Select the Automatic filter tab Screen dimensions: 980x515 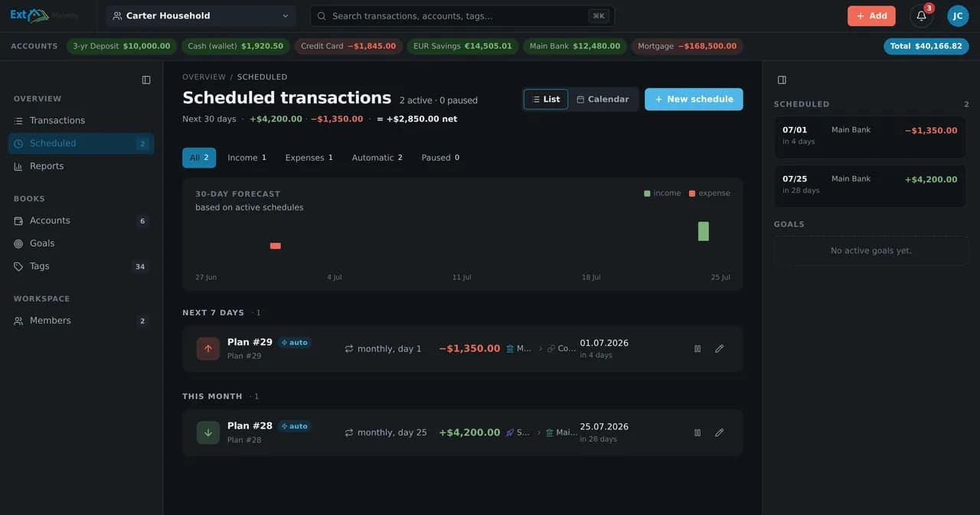[377, 158]
